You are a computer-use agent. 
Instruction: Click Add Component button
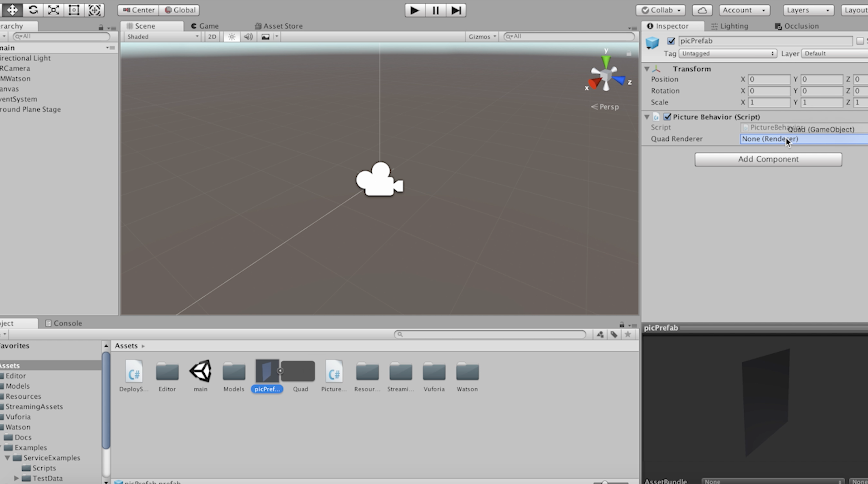pyautogui.click(x=769, y=159)
